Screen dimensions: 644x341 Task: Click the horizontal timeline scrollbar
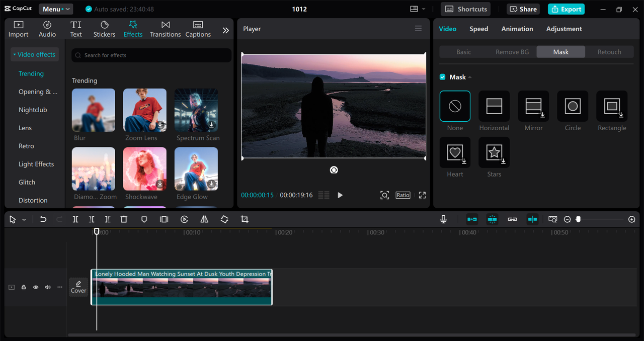[351, 335]
